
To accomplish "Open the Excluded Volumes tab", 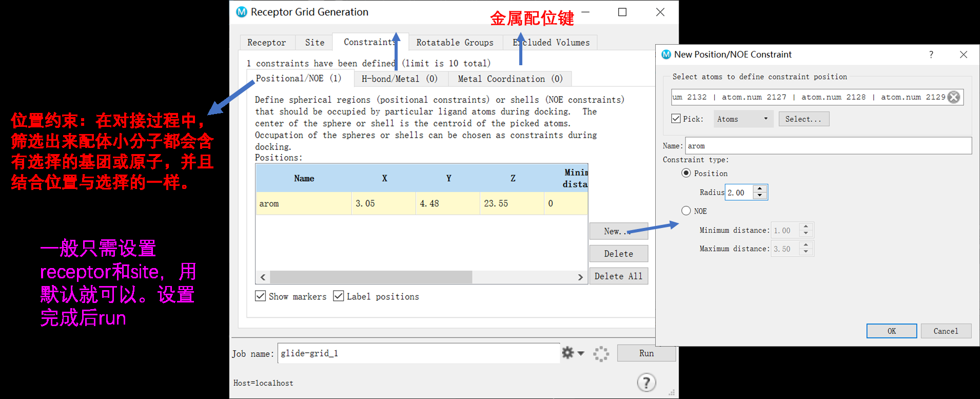I will tap(551, 42).
